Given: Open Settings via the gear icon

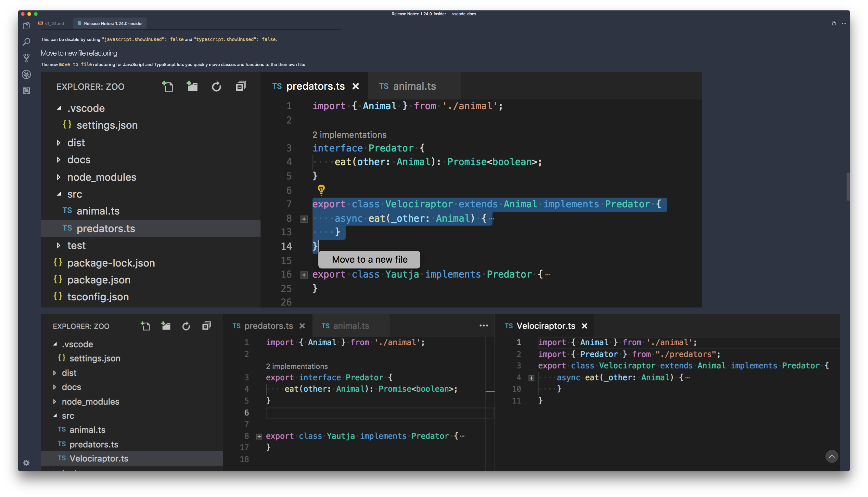Looking at the screenshot, I should pos(26,463).
